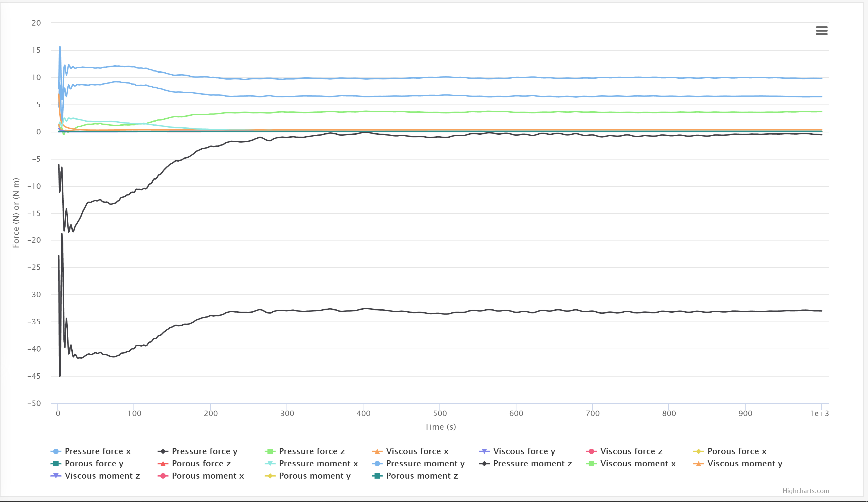Toggle Pressure force z legend entry

(311, 451)
